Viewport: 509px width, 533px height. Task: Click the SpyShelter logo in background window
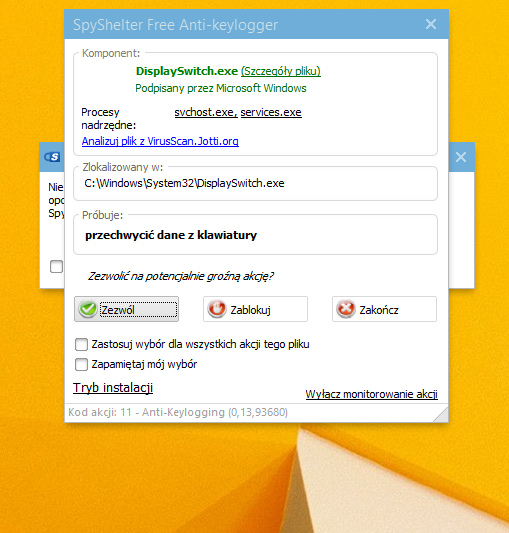point(52,157)
